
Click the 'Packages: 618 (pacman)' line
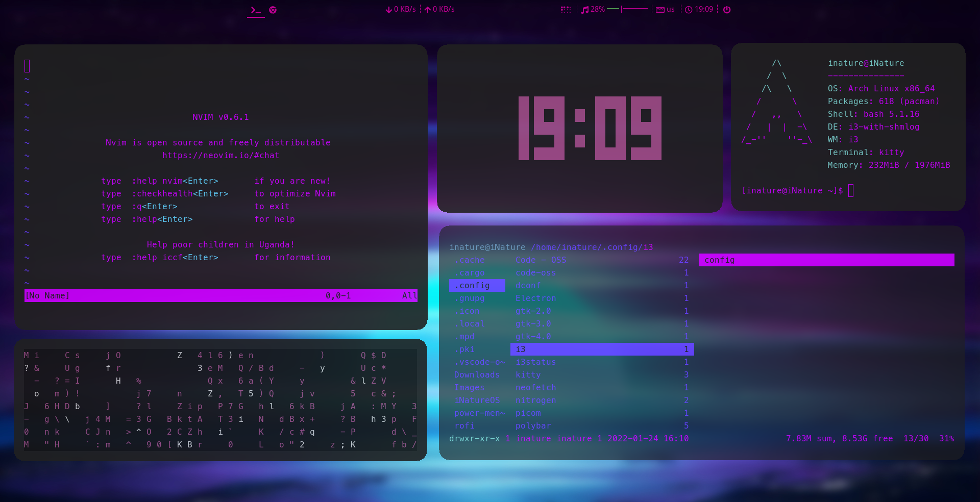[x=884, y=102]
